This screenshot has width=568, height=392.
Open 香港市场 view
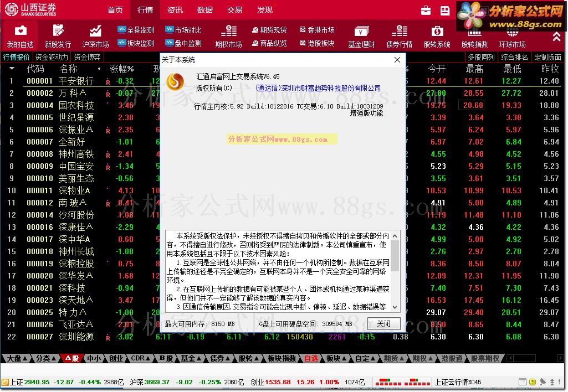(317, 30)
